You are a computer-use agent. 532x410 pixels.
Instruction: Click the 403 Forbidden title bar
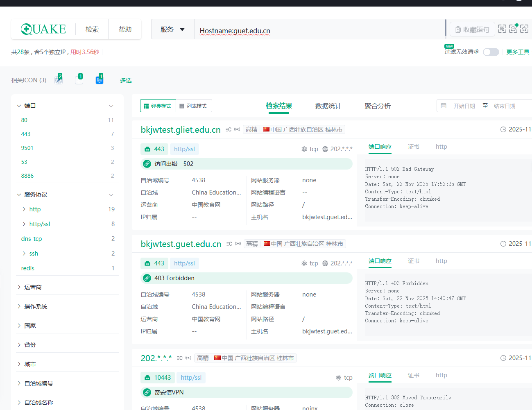pos(246,278)
